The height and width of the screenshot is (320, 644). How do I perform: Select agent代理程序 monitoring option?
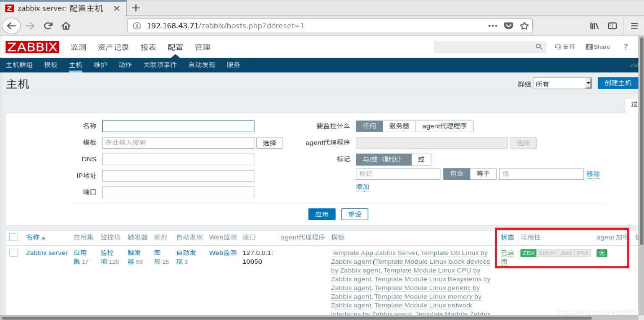(x=444, y=126)
